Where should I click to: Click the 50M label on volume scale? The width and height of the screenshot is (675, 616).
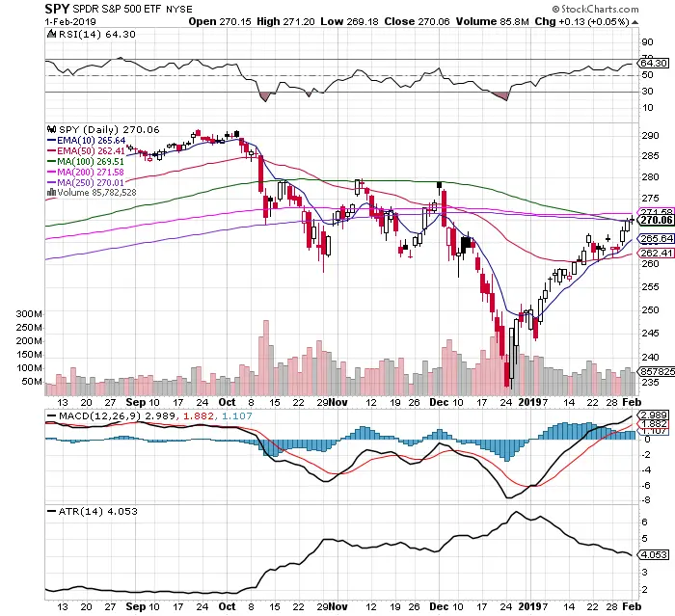(32, 382)
